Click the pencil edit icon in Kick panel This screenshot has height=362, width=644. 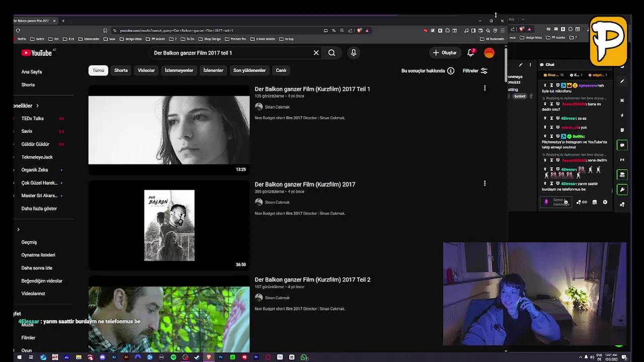point(521,64)
